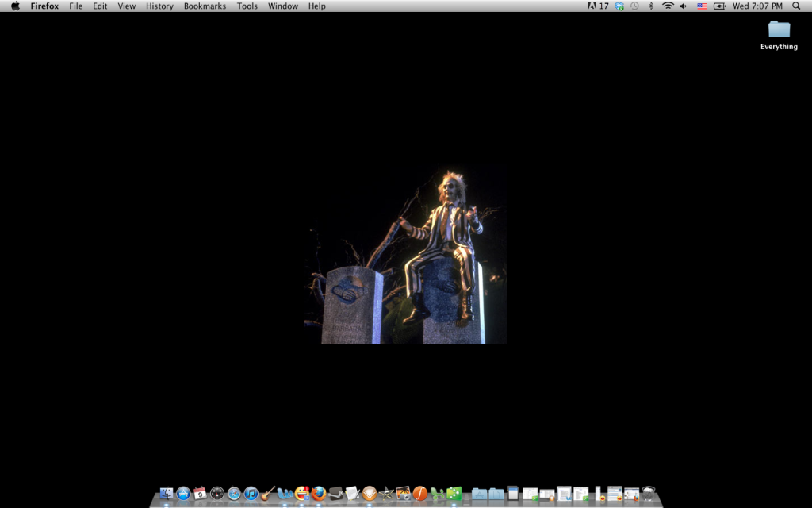Viewport: 812px width, 508px height.
Task: Open the Window menu
Action: (283, 6)
